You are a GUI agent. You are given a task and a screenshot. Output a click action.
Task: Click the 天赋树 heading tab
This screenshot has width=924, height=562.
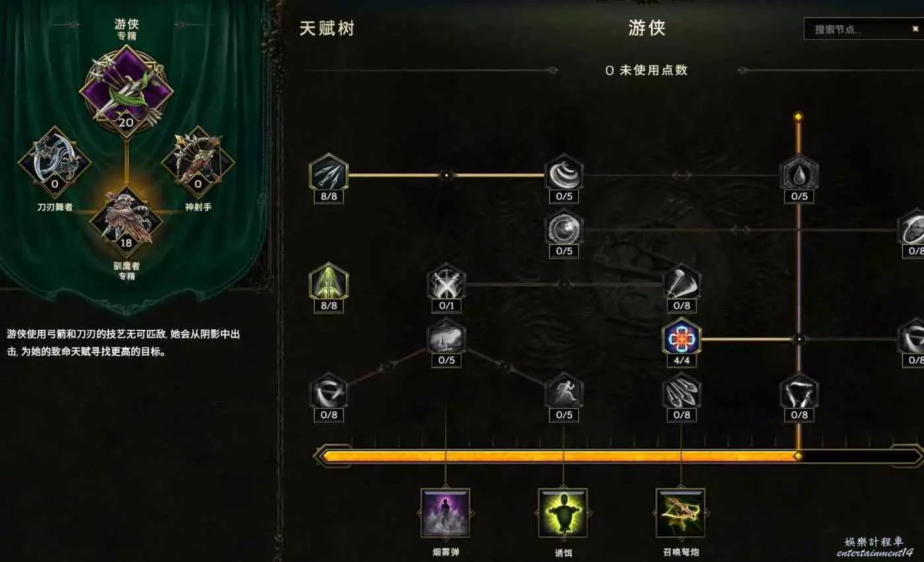[x=327, y=28]
